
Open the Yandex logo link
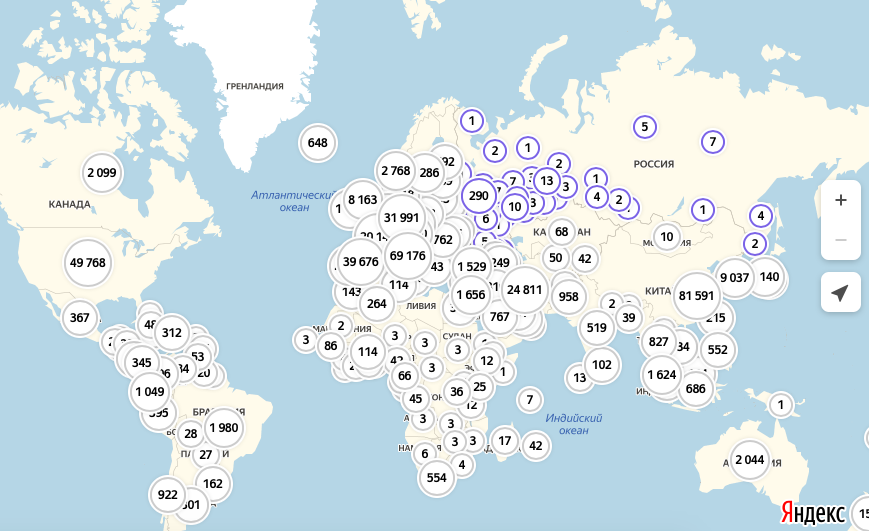coord(812,512)
